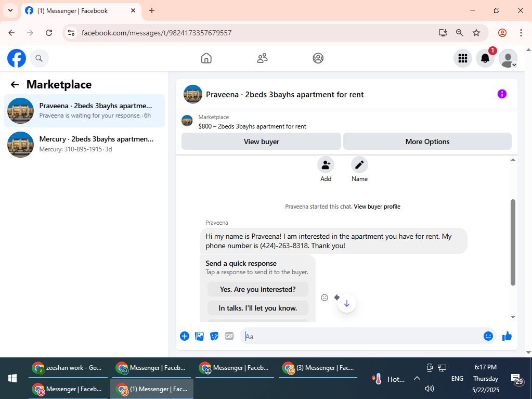Viewport: 532px width, 399px height.
Task: Open the Hot weather taskbar widget
Action: pos(389,379)
